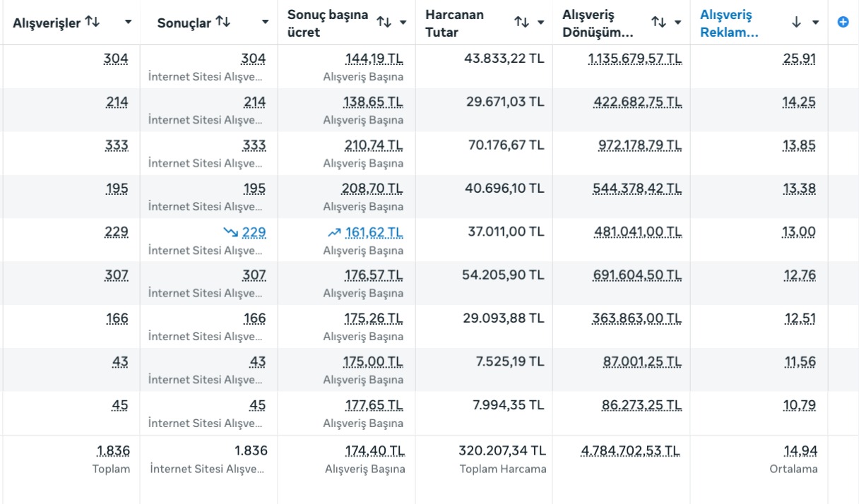Click the upward trend icon beside 161,62 TL
This screenshot has height=504, width=859.
click(333, 232)
